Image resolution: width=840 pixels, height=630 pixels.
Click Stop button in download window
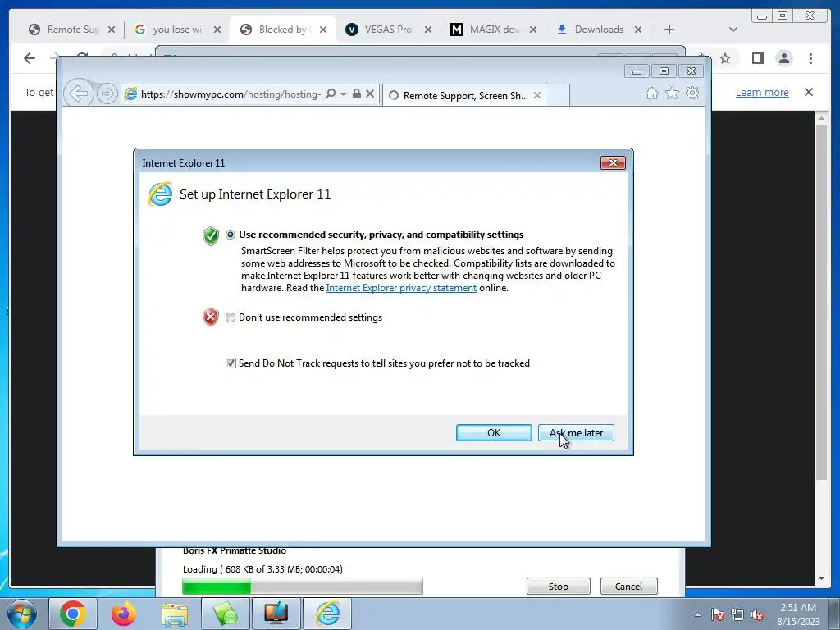(558, 586)
